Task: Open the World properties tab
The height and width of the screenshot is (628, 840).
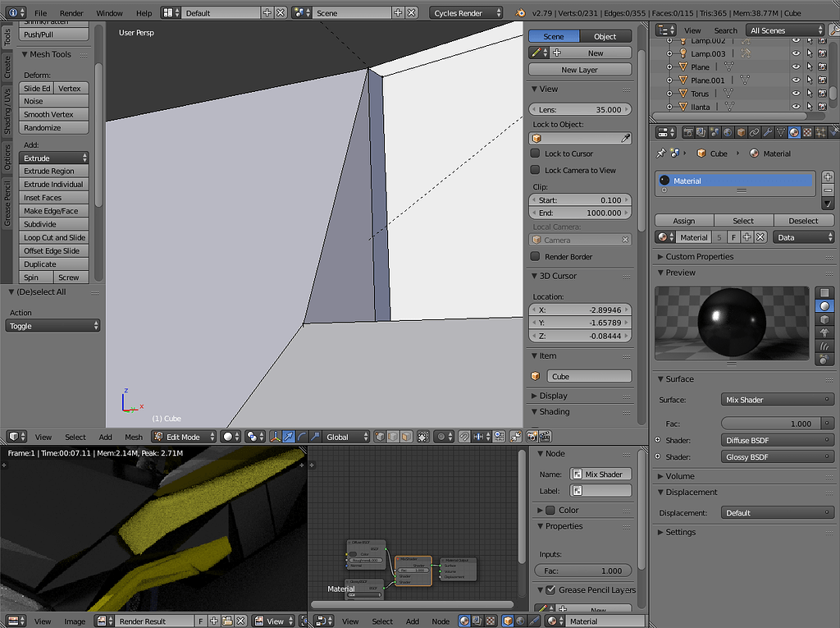Action: click(x=728, y=132)
